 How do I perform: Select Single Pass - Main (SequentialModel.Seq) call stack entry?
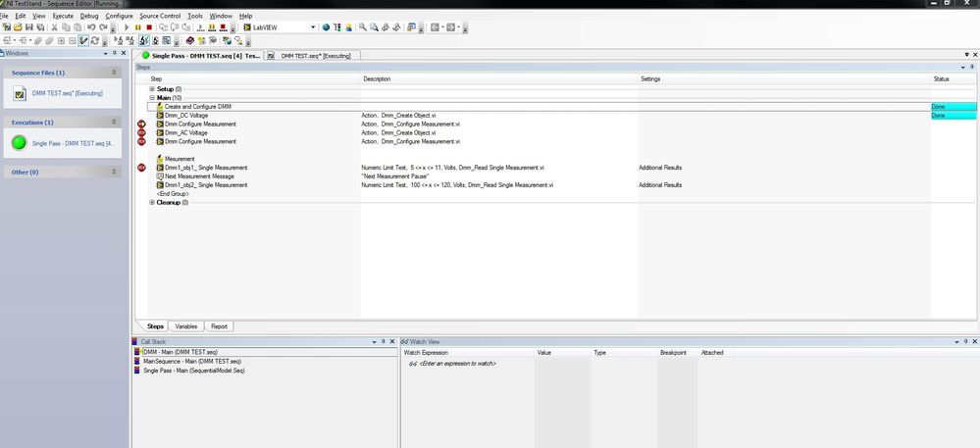click(x=194, y=371)
